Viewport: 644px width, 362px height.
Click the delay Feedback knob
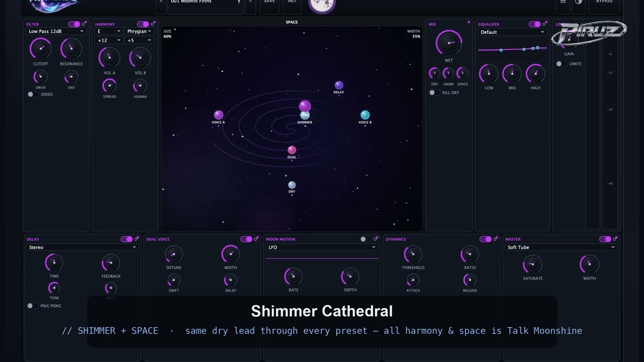[111, 262]
